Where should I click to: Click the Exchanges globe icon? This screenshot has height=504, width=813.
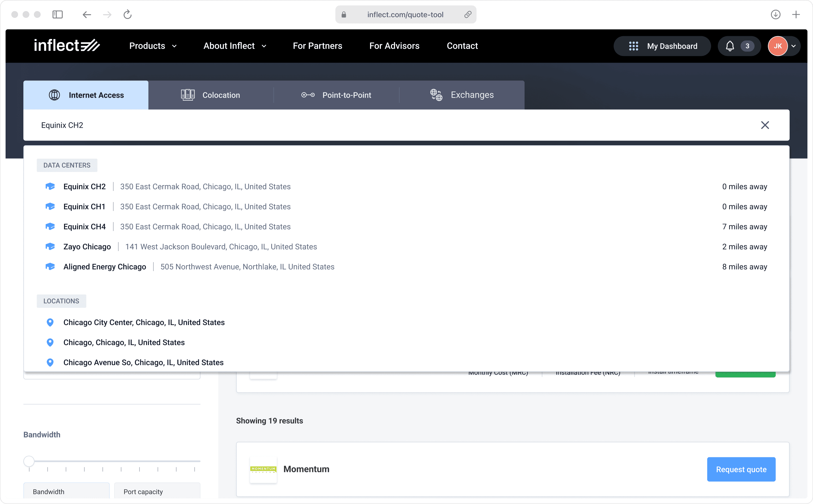(x=436, y=95)
